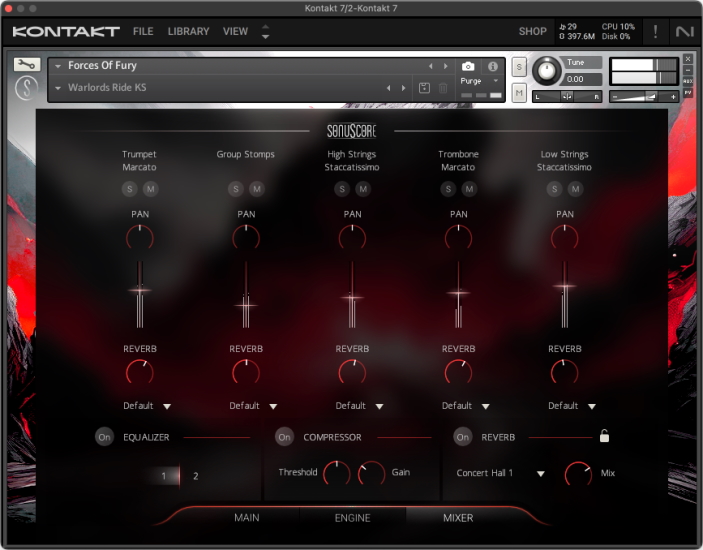Select equalizer band 2
The width and height of the screenshot is (703, 550).
(195, 476)
